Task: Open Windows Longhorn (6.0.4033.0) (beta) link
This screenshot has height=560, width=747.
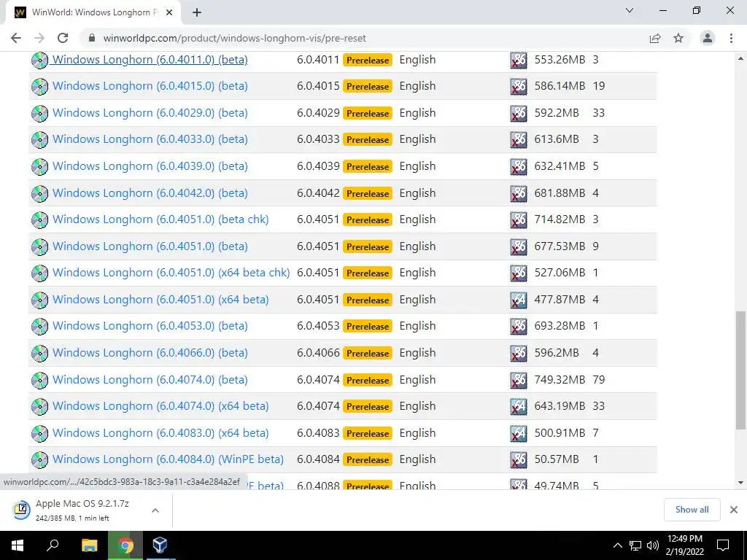Action: pos(150,139)
